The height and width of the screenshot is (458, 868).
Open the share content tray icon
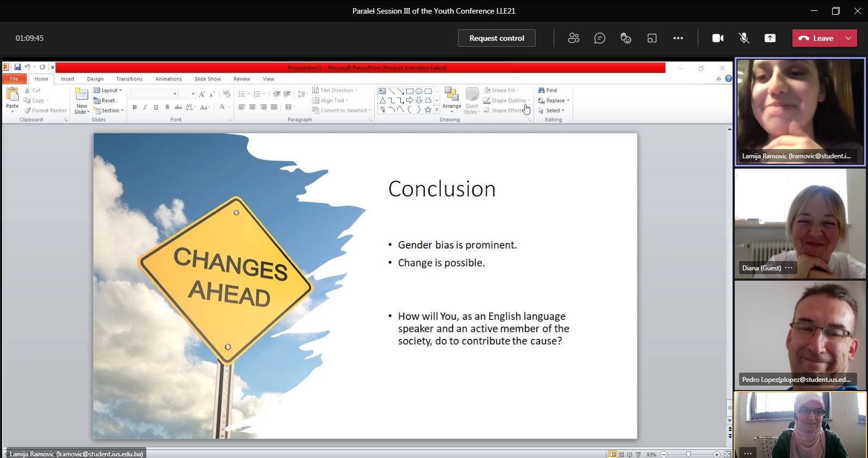click(770, 38)
